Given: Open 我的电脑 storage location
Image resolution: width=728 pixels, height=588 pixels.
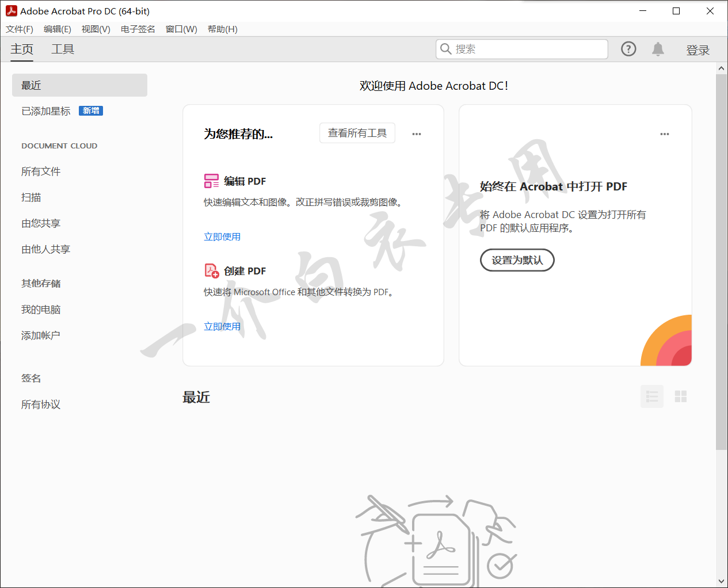Looking at the screenshot, I should tap(41, 310).
